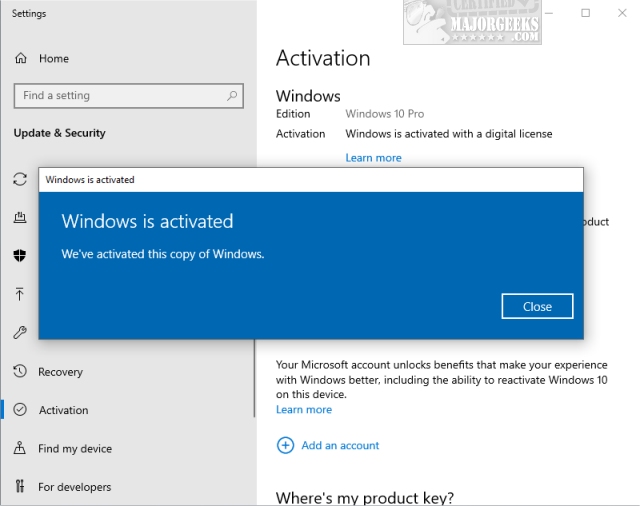Screen dimensions: 640x506
Task: Click the search magnifier icon
Action: 232,96
